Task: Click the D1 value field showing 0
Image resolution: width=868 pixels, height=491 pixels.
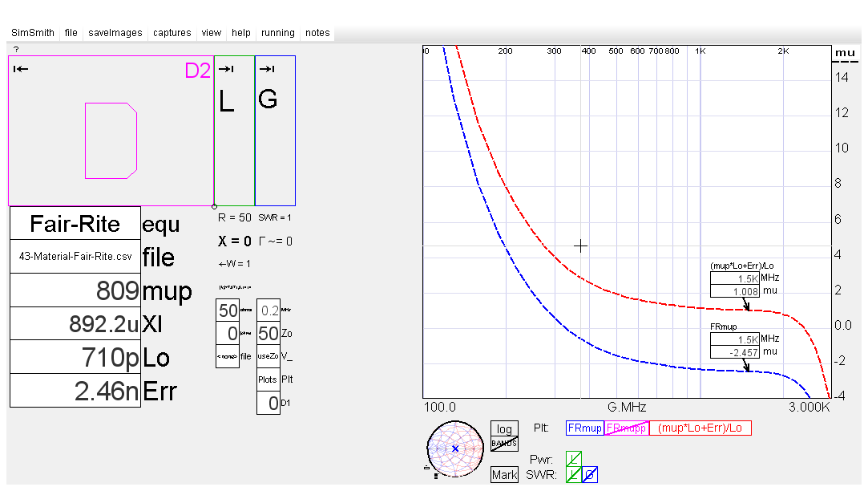Action: coord(268,403)
